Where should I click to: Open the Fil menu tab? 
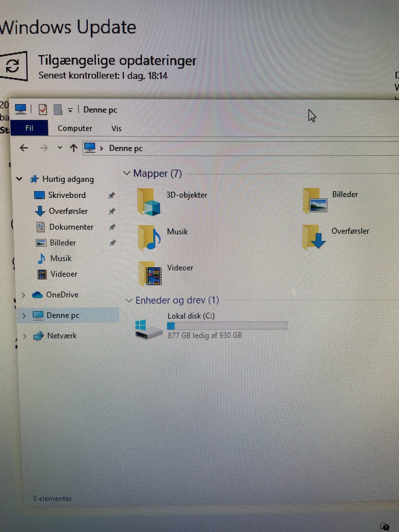[29, 128]
